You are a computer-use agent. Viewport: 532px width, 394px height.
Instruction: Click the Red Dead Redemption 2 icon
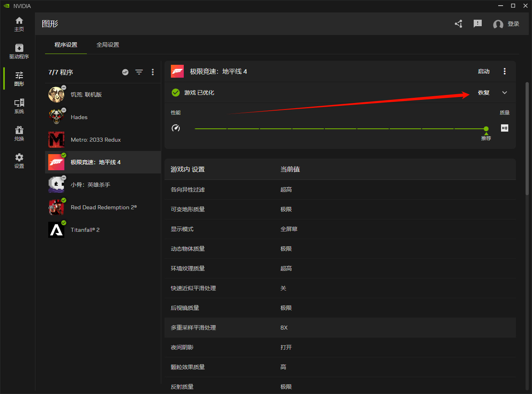click(x=56, y=207)
